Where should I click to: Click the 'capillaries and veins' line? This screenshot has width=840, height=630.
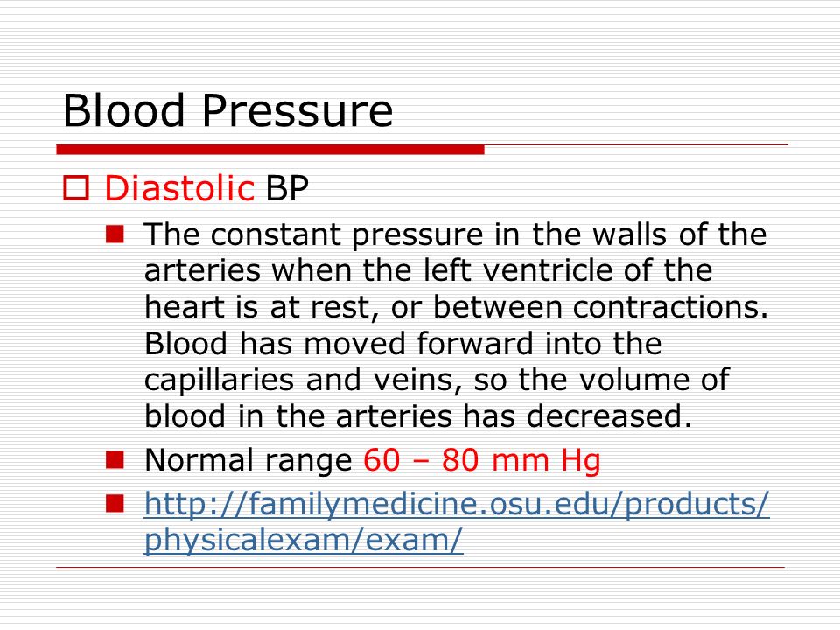coord(437,380)
